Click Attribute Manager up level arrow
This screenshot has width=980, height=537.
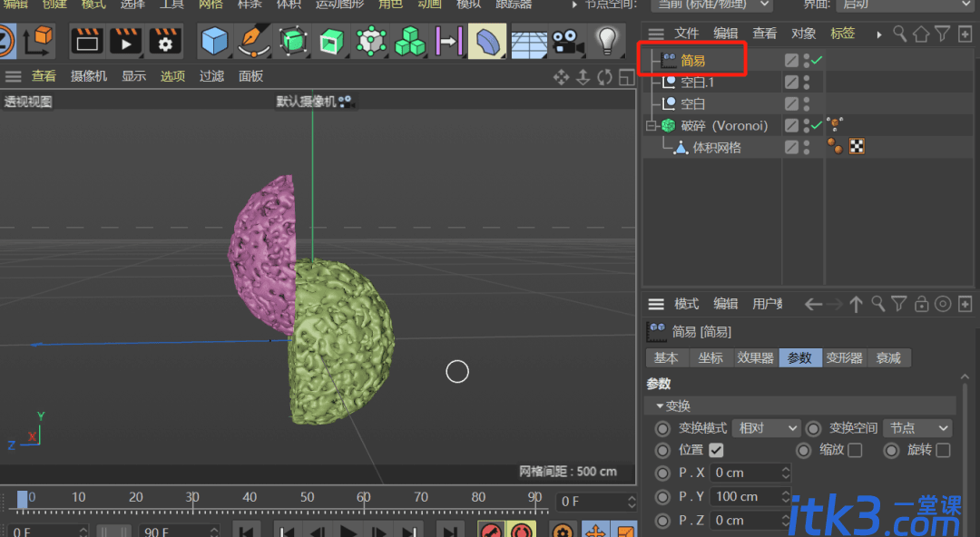(x=856, y=305)
